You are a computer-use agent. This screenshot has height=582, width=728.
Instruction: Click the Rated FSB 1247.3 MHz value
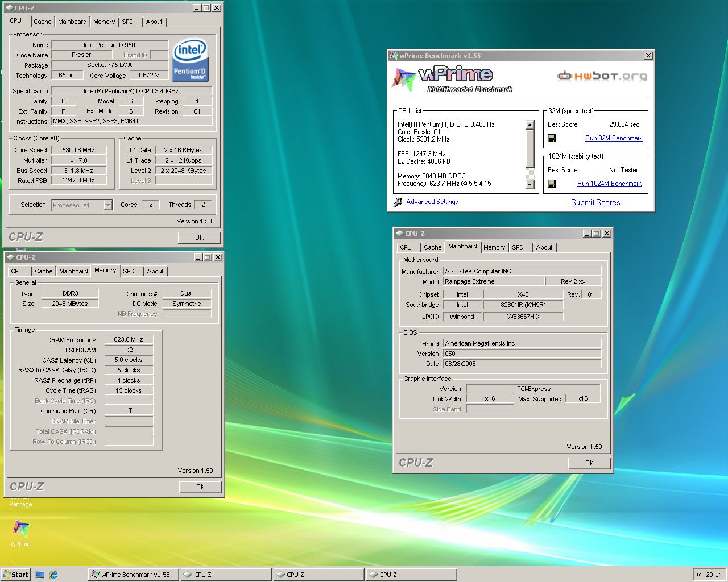79,180
